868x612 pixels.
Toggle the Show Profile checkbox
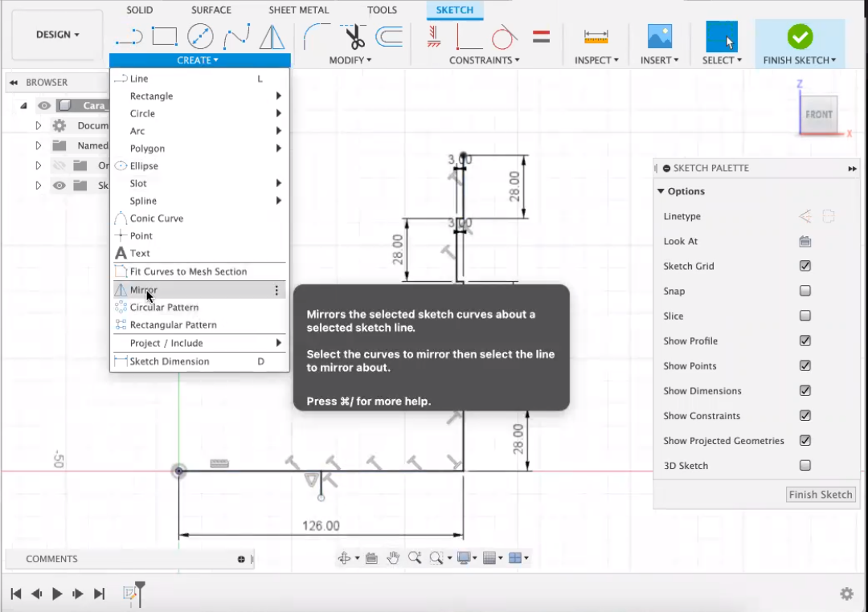click(805, 341)
